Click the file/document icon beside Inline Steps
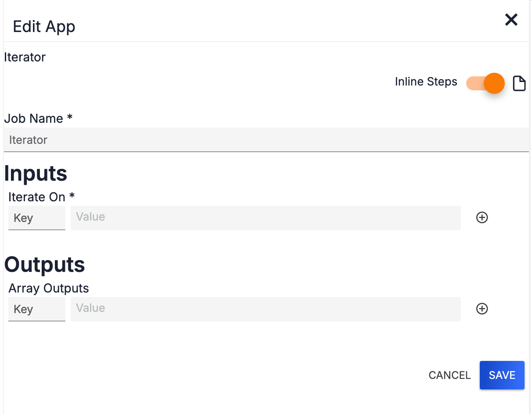The image size is (532, 414). [519, 83]
